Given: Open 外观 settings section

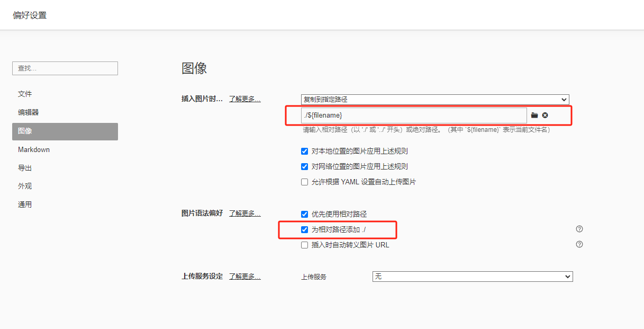Looking at the screenshot, I should click(25, 186).
